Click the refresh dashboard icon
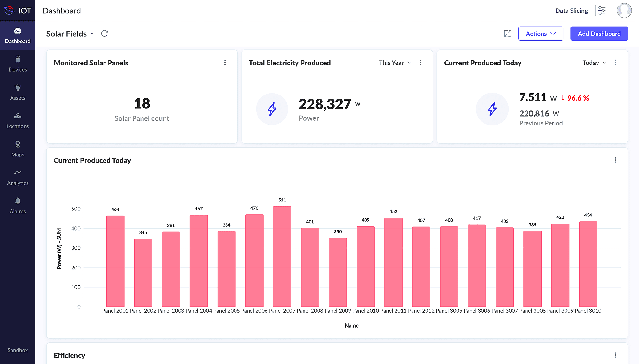The width and height of the screenshot is (639, 364). [104, 34]
